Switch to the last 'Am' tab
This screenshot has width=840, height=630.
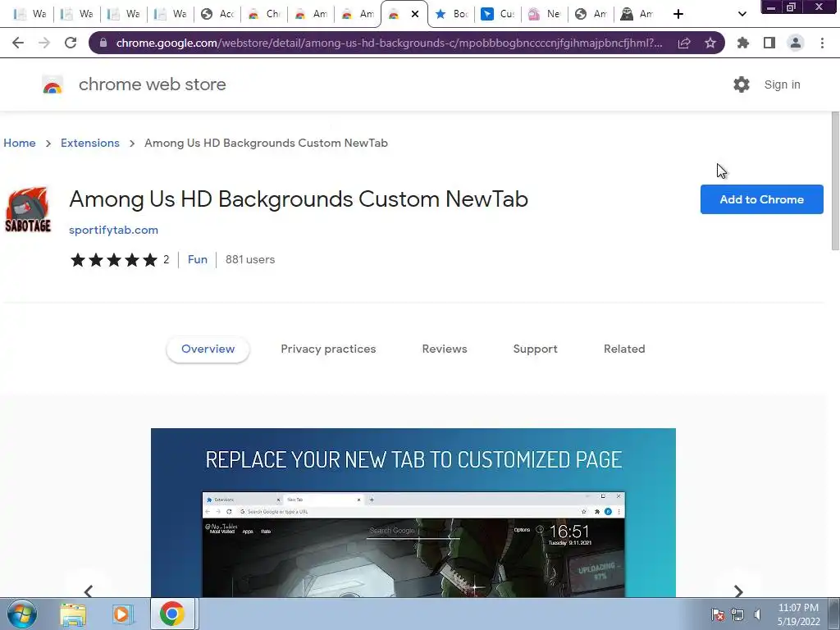point(637,14)
